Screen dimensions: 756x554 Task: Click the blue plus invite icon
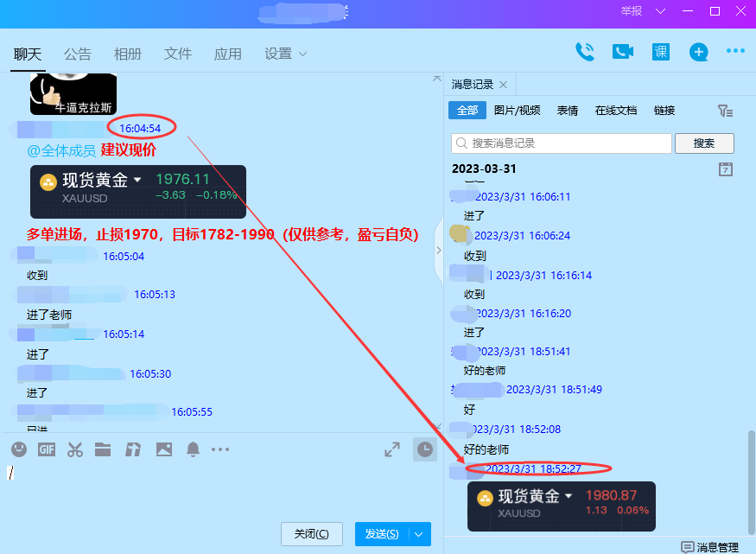[x=698, y=52]
